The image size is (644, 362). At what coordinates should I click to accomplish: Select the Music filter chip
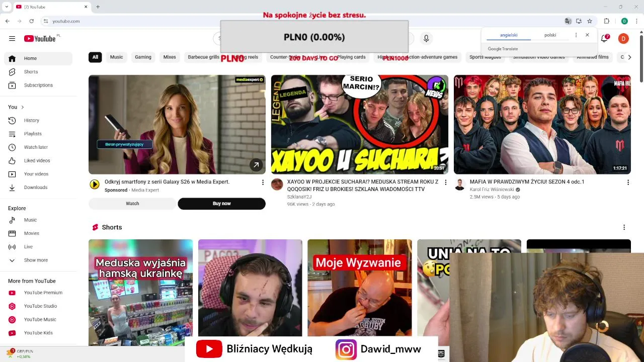pos(116,57)
